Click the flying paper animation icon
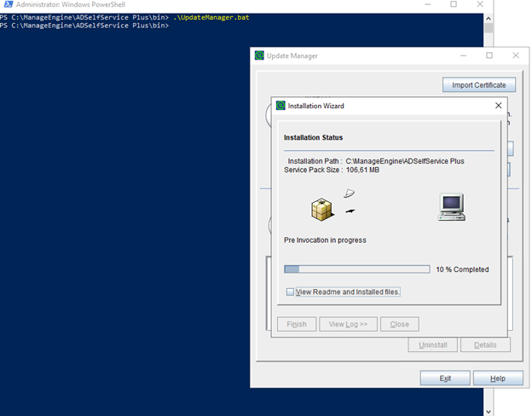 click(350, 194)
